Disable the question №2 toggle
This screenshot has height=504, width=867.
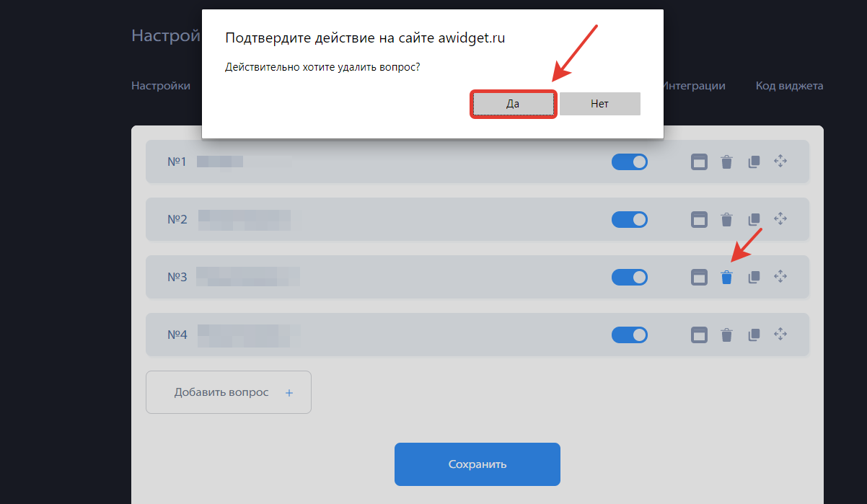pos(630,219)
